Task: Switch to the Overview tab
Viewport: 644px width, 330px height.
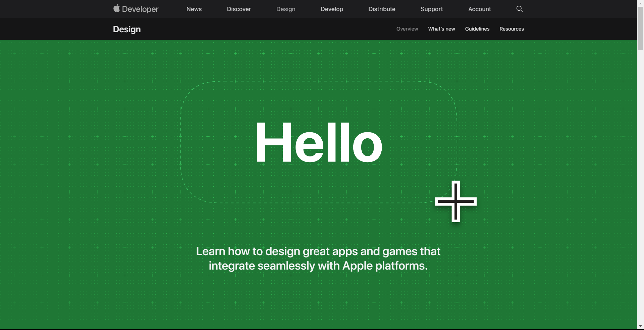Action: [407, 29]
